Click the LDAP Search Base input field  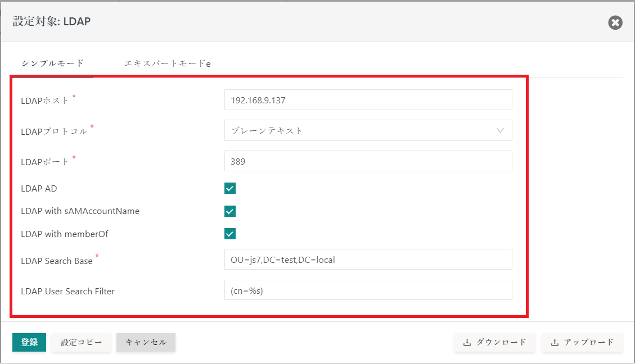(x=368, y=260)
